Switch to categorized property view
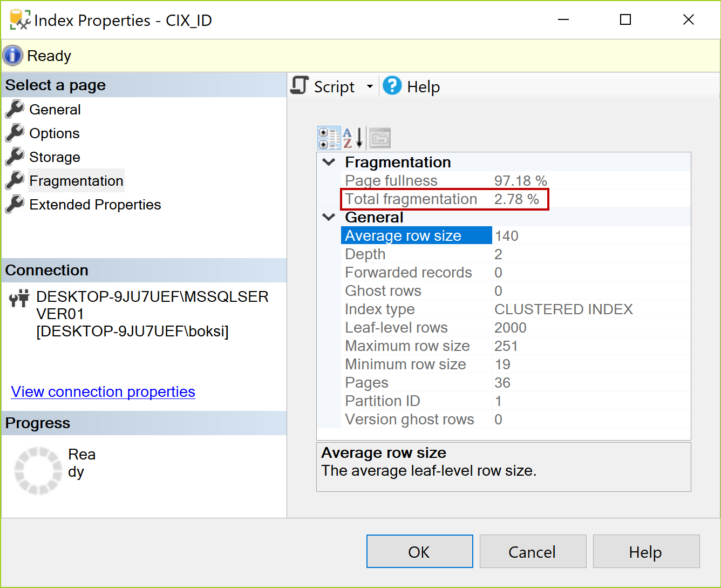 click(329, 137)
